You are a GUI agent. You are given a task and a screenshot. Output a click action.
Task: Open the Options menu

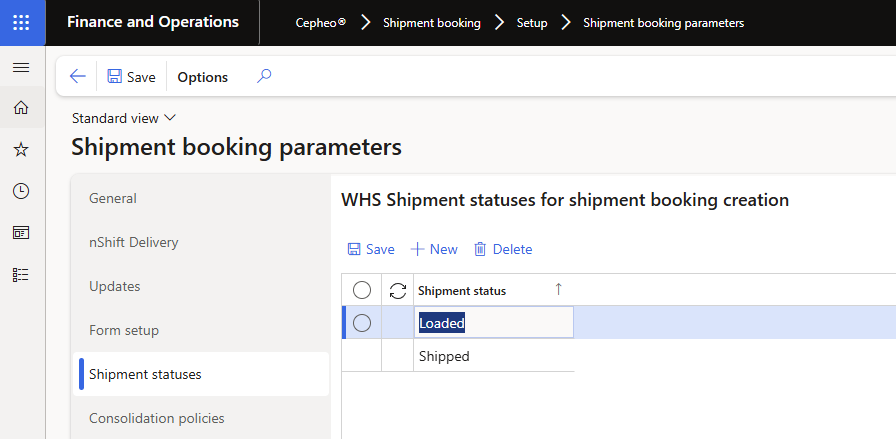click(x=203, y=77)
